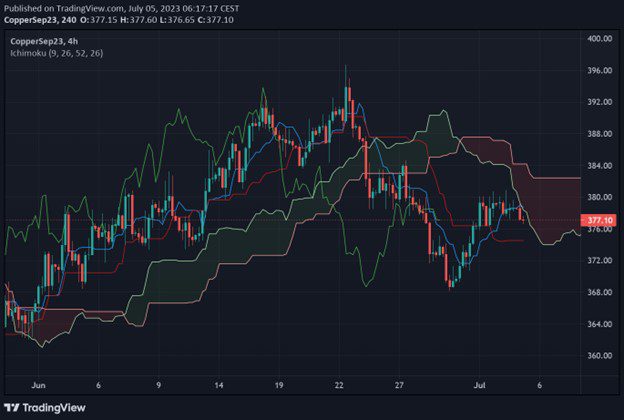624x420 pixels.
Task: Click the Jun date label on time axis
Action: click(x=39, y=385)
